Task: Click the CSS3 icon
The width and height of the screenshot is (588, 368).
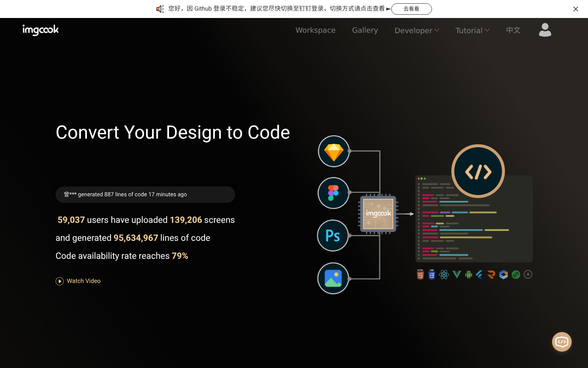Action: click(x=432, y=274)
